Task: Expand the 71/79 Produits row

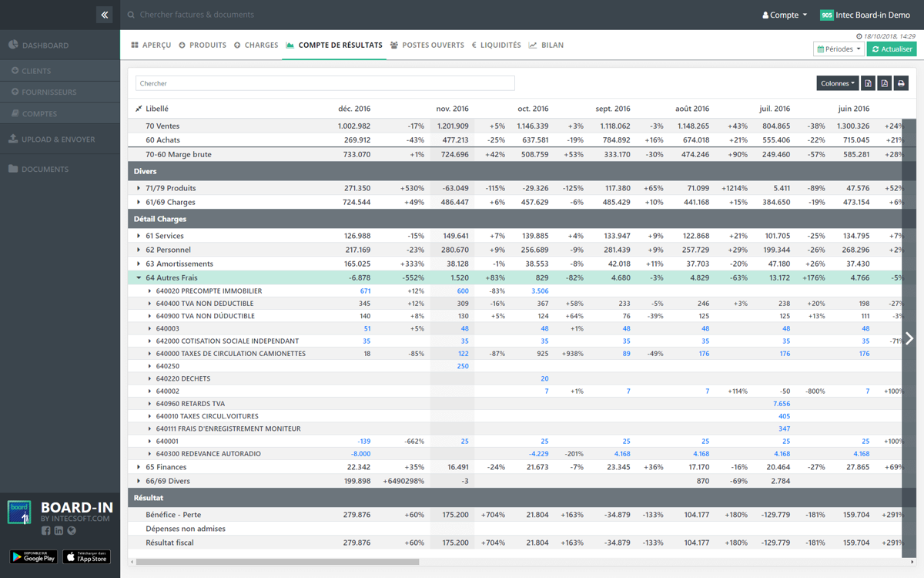Action: (x=139, y=188)
